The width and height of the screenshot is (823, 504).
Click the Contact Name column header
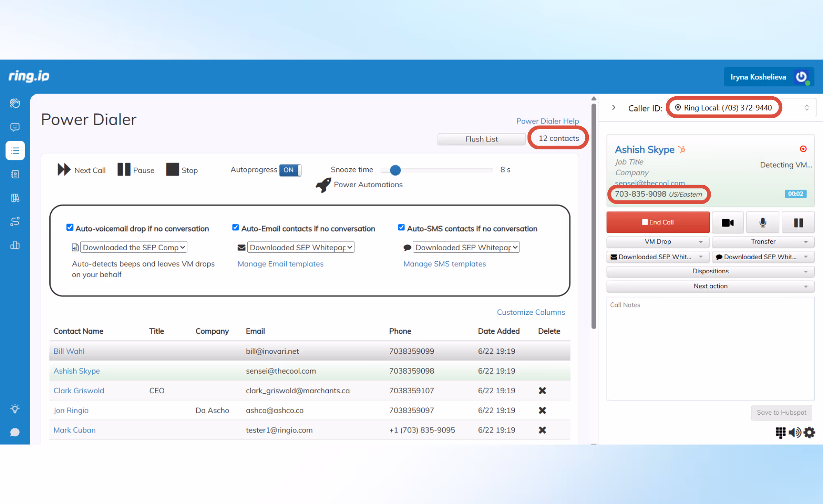click(x=78, y=331)
